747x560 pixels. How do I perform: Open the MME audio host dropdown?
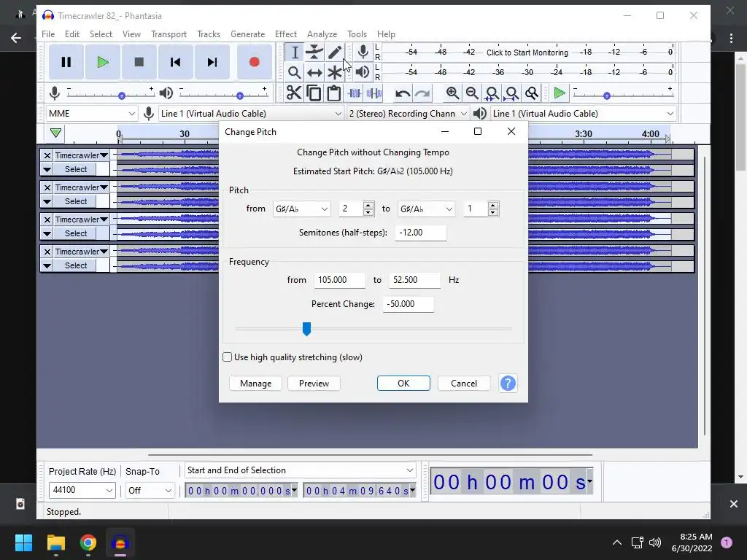pyautogui.click(x=91, y=113)
